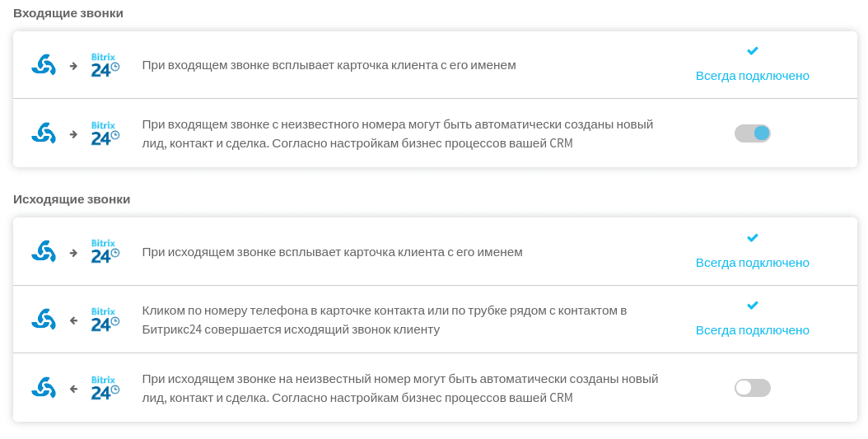
Task: Click the swirl logo in the first incoming call row
Action: pyautogui.click(x=44, y=65)
